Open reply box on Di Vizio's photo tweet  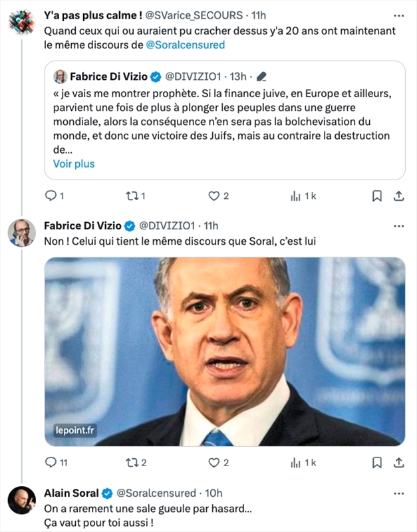51,463
